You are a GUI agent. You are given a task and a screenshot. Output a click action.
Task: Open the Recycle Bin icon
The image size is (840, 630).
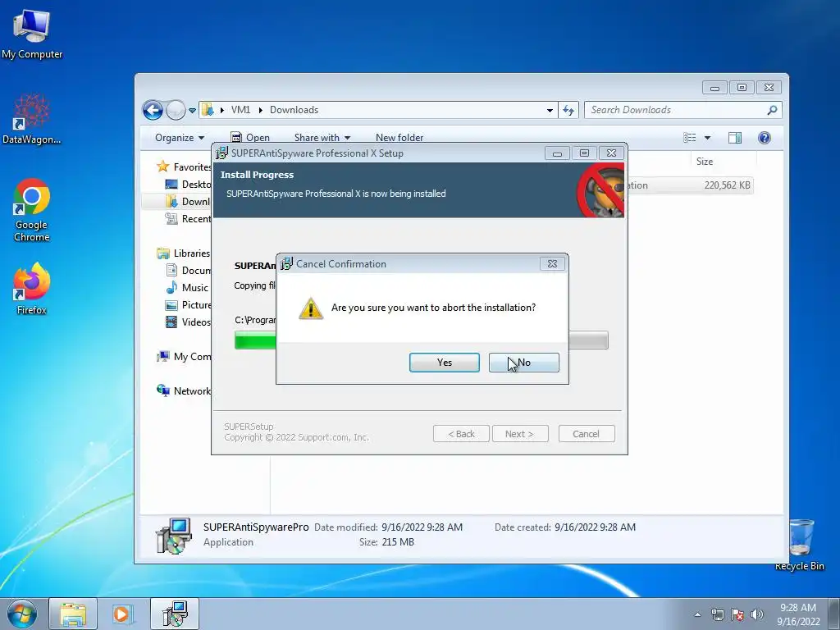[x=800, y=545]
